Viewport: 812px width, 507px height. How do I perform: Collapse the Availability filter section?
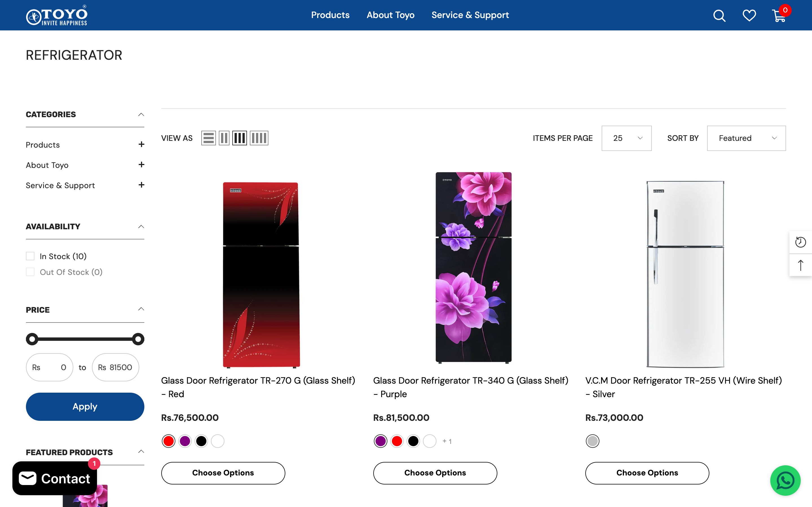click(x=141, y=227)
